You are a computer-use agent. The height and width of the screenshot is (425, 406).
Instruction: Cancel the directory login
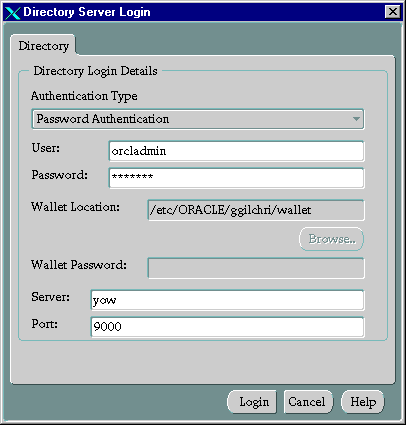coord(308,402)
